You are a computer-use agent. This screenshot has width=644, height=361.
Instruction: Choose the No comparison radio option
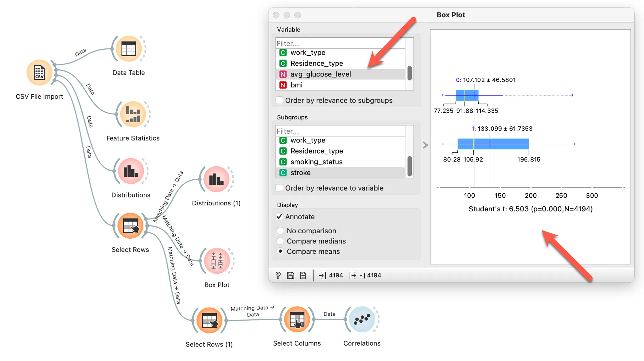coord(280,231)
